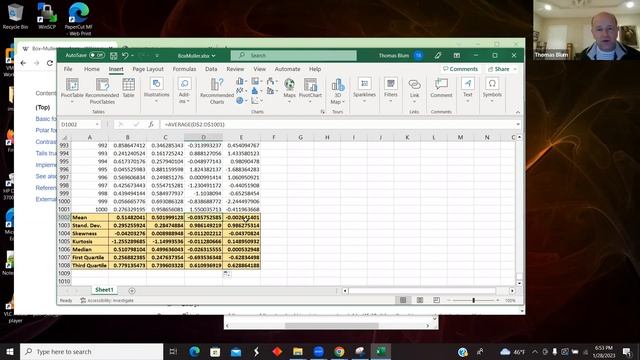The height and width of the screenshot is (360, 640).
Task: Insert a Table from the ribbon
Action: (x=129, y=88)
